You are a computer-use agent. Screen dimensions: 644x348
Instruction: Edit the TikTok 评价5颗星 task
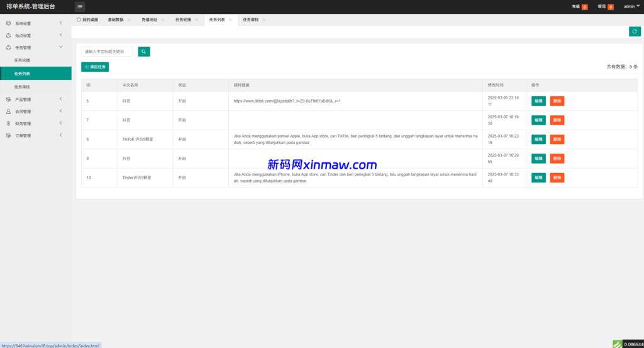point(538,139)
